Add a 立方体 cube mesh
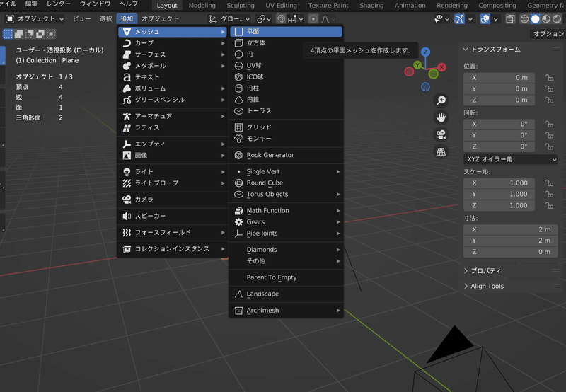Viewport: 566px width, 392px height. pos(286,43)
